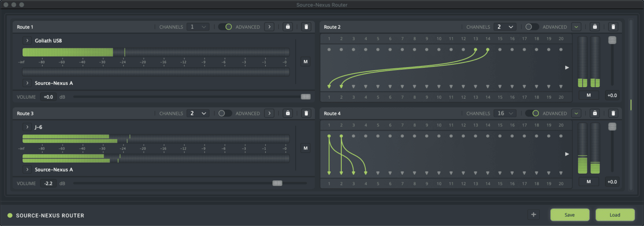Lock Route 1 with the padlock icon
The width and height of the screenshot is (644, 226).
click(288, 27)
